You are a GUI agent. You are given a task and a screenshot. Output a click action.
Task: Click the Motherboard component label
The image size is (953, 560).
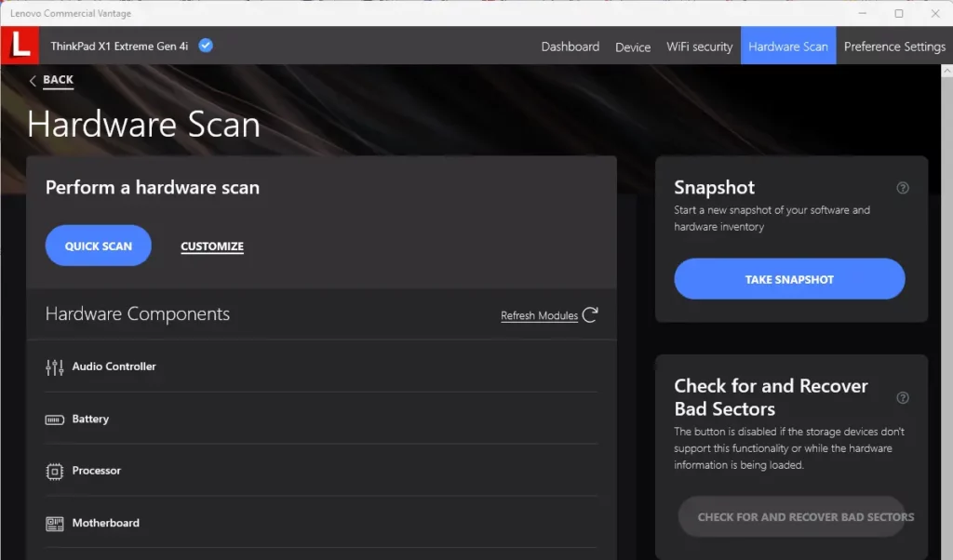point(106,523)
